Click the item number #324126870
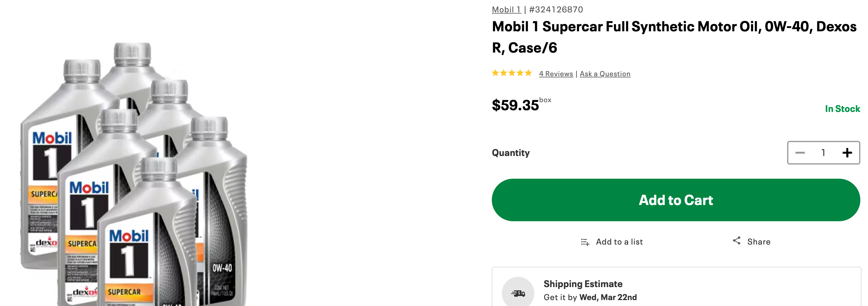The image size is (868, 306). [x=556, y=9]
